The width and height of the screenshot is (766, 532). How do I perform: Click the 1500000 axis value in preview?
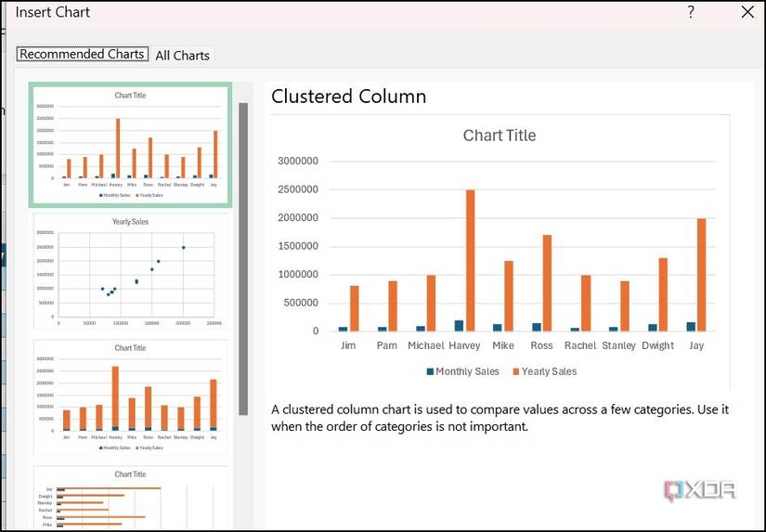tap(297, 246)
